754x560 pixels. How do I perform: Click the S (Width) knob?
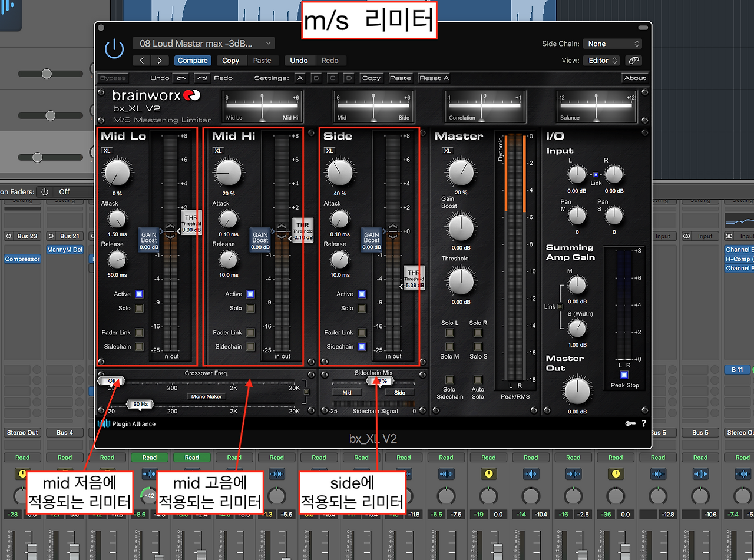click(x=577, y=329)
